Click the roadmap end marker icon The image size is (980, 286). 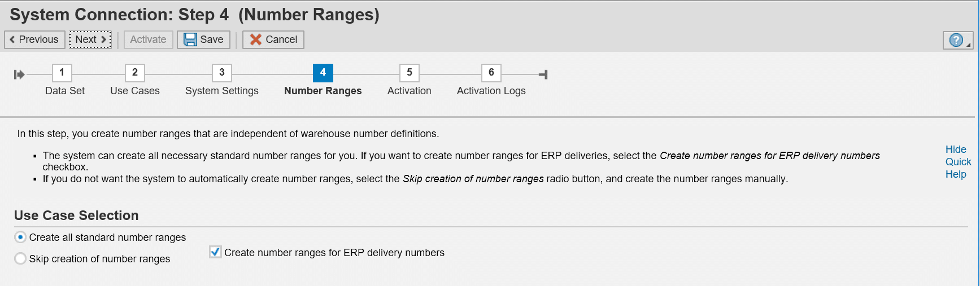543,74
